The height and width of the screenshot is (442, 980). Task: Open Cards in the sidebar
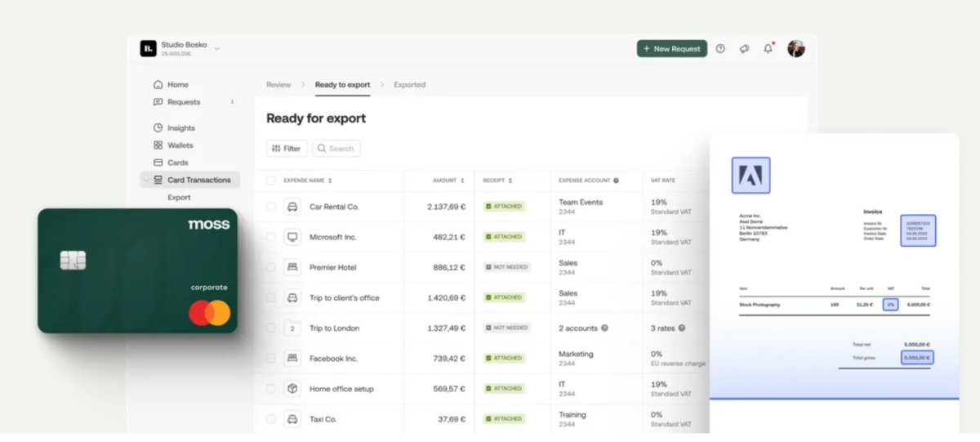tap(178, 163)
